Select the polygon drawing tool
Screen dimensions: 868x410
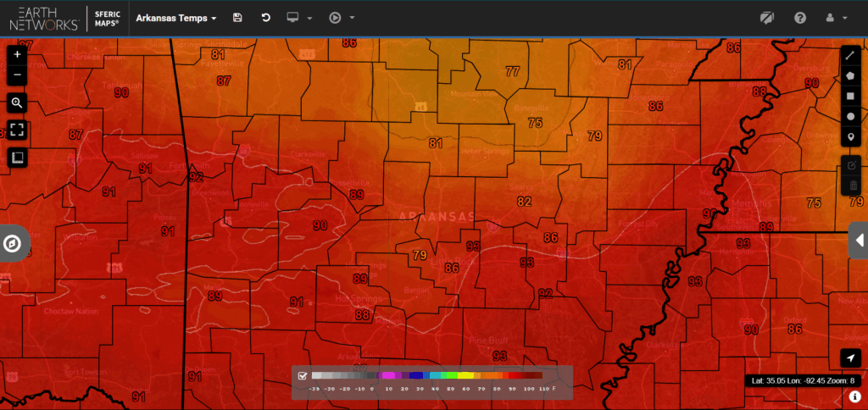pos(853,75)
